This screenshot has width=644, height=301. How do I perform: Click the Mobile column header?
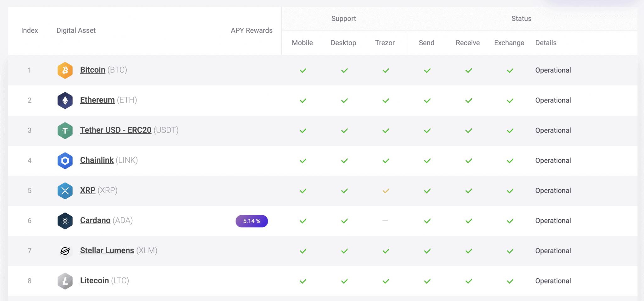point(302,43)
